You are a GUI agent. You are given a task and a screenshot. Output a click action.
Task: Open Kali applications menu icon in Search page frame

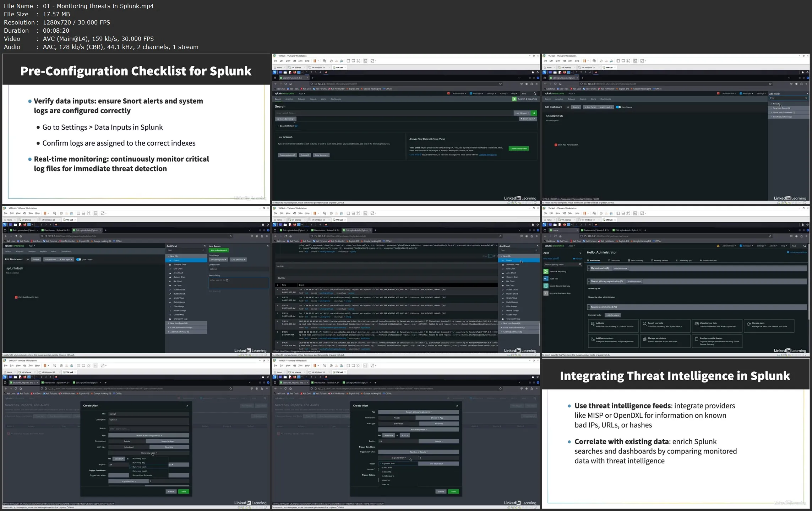274,72
